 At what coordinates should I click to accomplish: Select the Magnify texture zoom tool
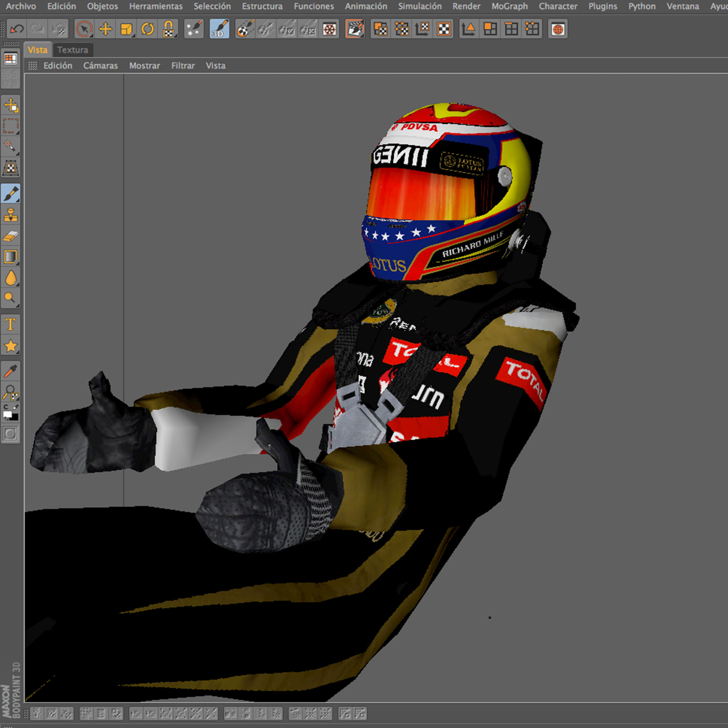10,392
